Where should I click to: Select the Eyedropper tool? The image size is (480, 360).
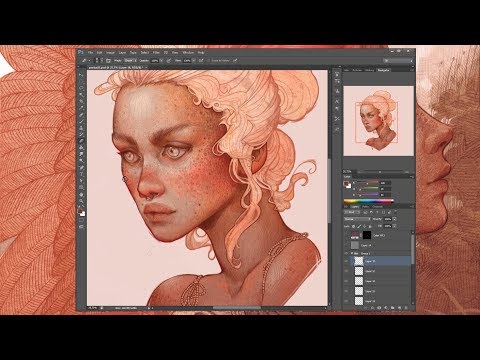[x=81, y=108]
